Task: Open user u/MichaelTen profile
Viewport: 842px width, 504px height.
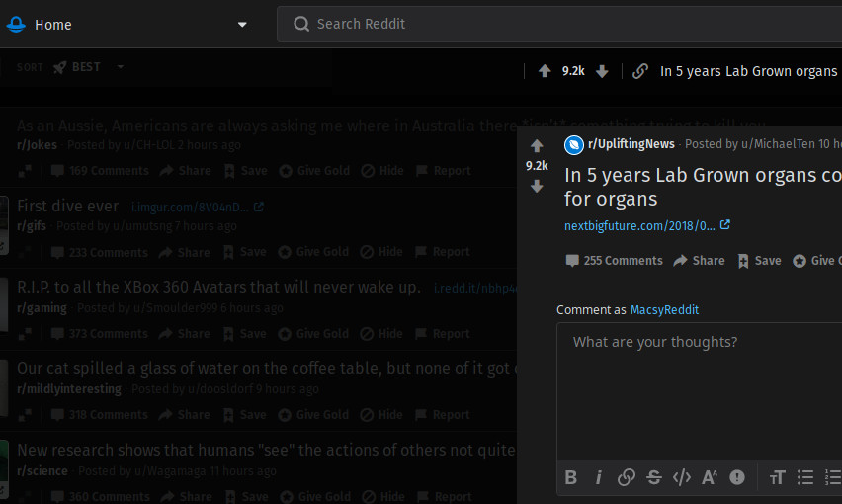Action: 778,144
